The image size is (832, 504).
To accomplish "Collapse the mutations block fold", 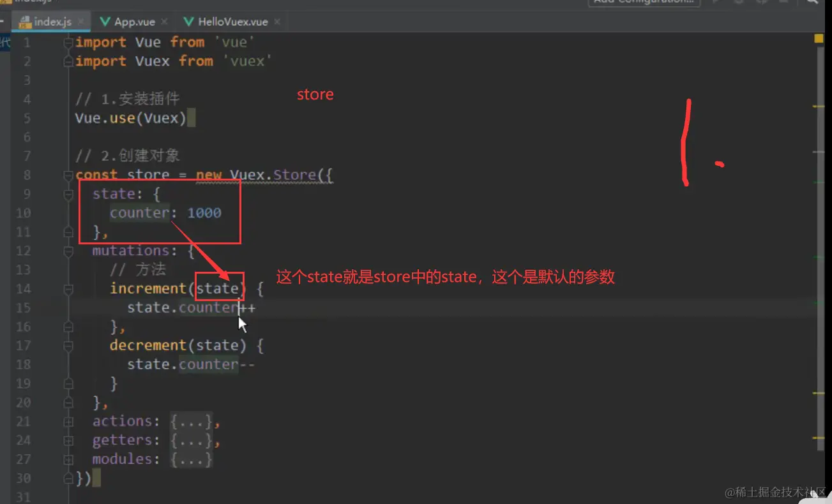I will click(69, 251).
